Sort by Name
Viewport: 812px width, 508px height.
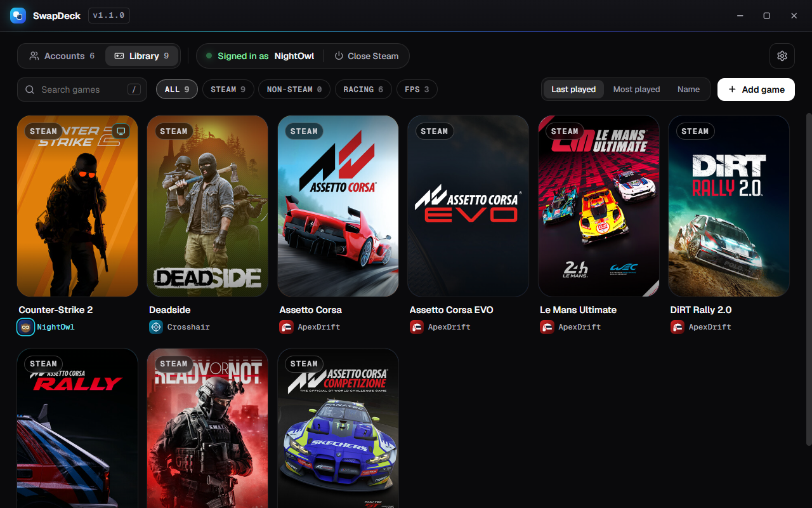(688, 90)
